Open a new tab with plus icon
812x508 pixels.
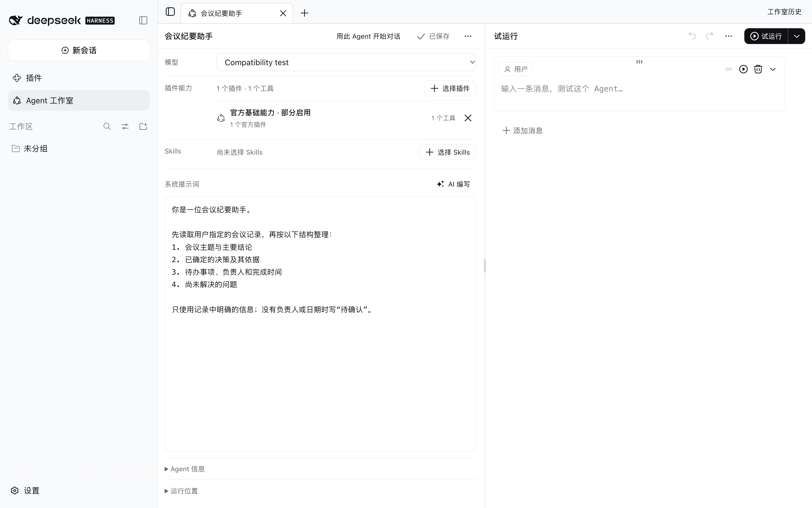[304, 13]
